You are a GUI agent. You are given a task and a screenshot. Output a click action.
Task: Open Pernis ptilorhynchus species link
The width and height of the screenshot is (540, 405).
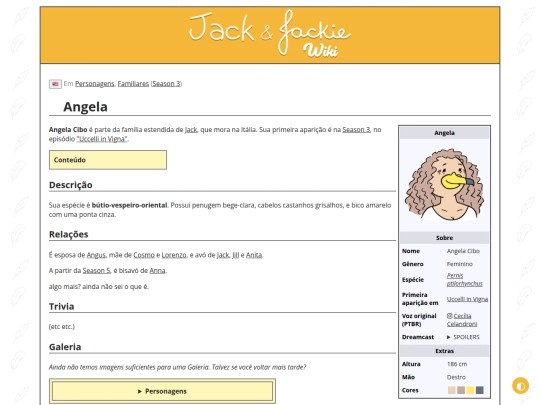[x=464, y=280]
